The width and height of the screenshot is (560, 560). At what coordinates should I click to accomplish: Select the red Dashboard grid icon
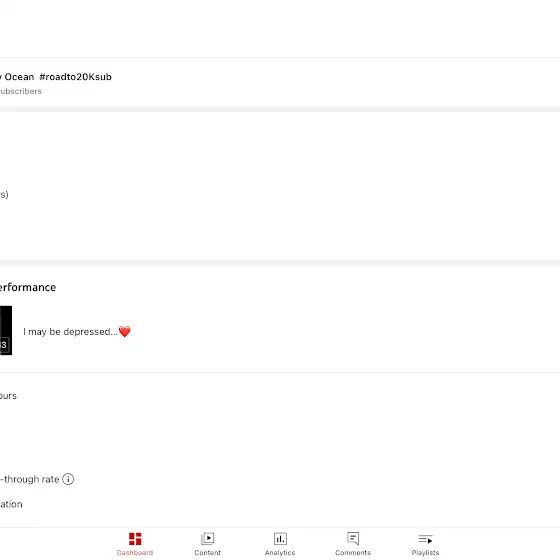click(135, 539)
